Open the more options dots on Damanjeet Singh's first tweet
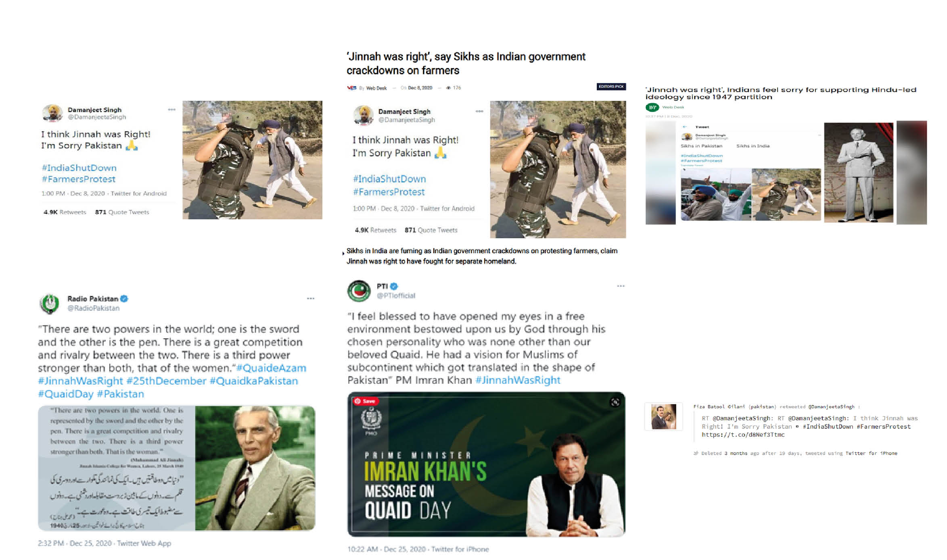Viewport: 947px width, 560px height. [171, 109]
